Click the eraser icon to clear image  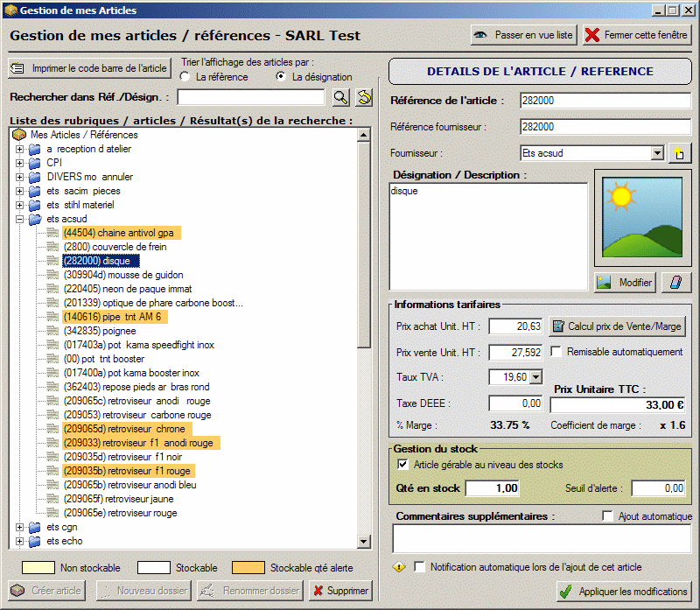675,282
